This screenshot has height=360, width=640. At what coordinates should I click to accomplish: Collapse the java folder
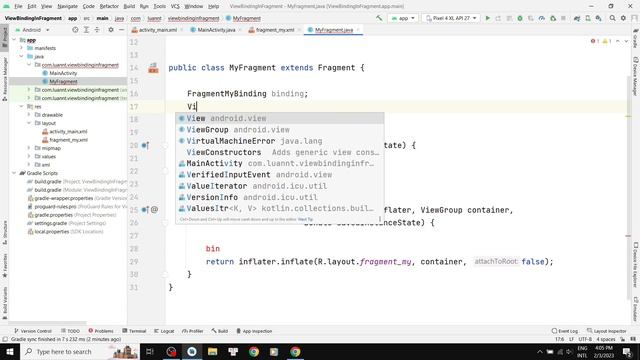pyautogui.click(x=22, y=56)
